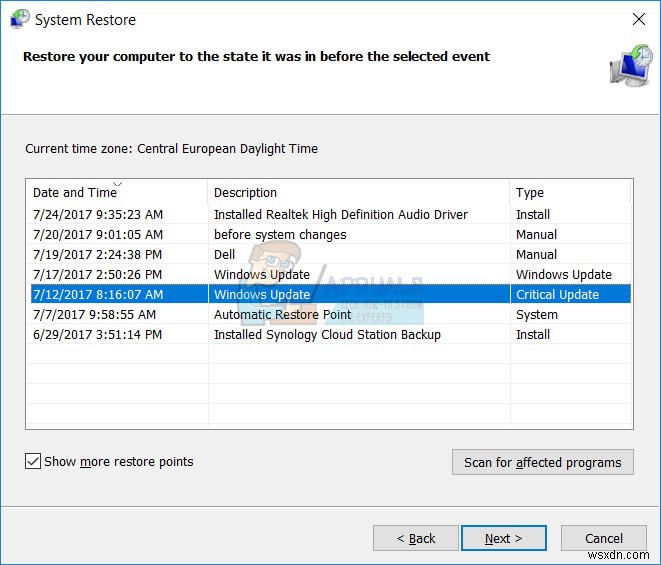Go Back to previous step
The image size is (661, 565).
[416, 538]
